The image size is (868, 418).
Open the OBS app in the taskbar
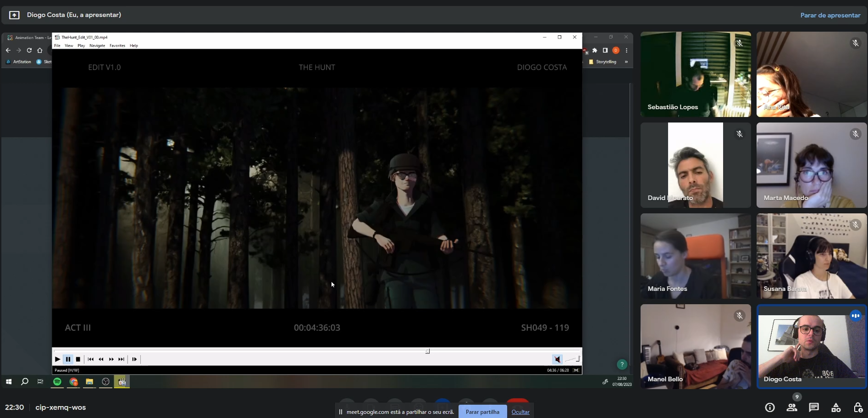click(x=105, y=381)
